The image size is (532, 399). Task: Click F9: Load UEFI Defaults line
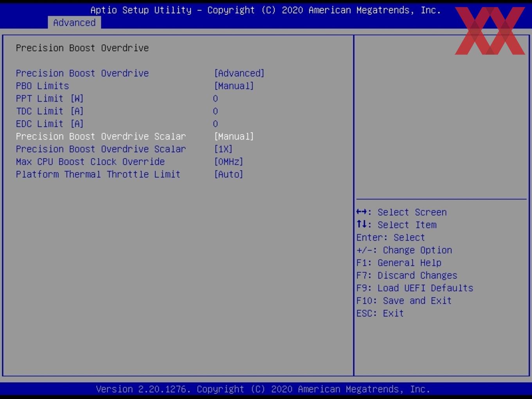tap(415, 288)
